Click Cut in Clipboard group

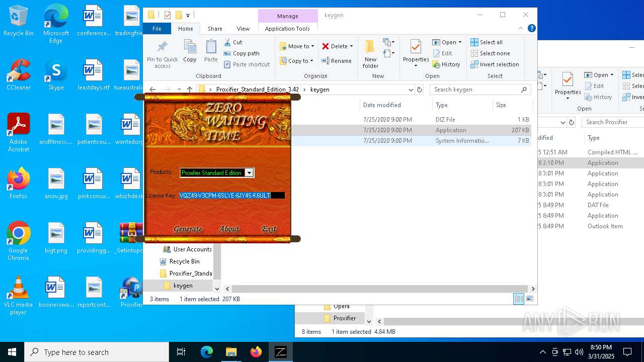(233, 42)
